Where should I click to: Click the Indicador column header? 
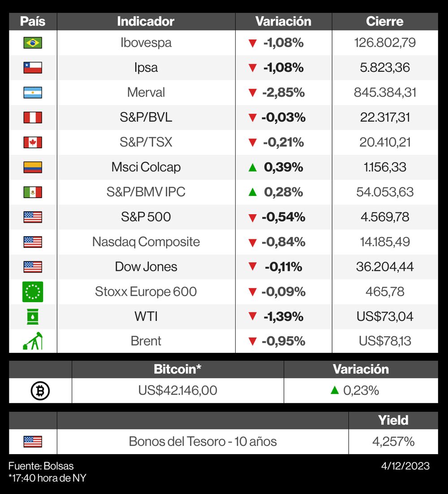pos(146,21)
